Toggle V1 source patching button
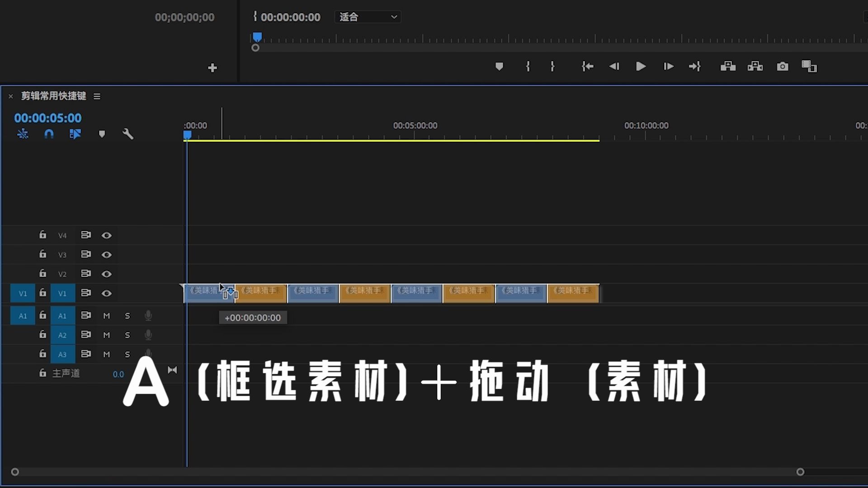The image size is (868, 488). [23, 293]
